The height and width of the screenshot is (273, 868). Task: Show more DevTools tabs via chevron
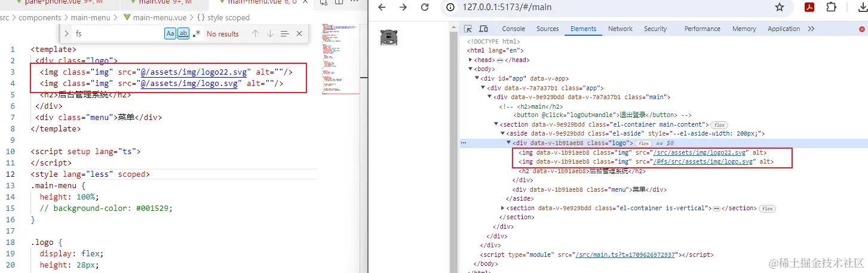[811, 29]
